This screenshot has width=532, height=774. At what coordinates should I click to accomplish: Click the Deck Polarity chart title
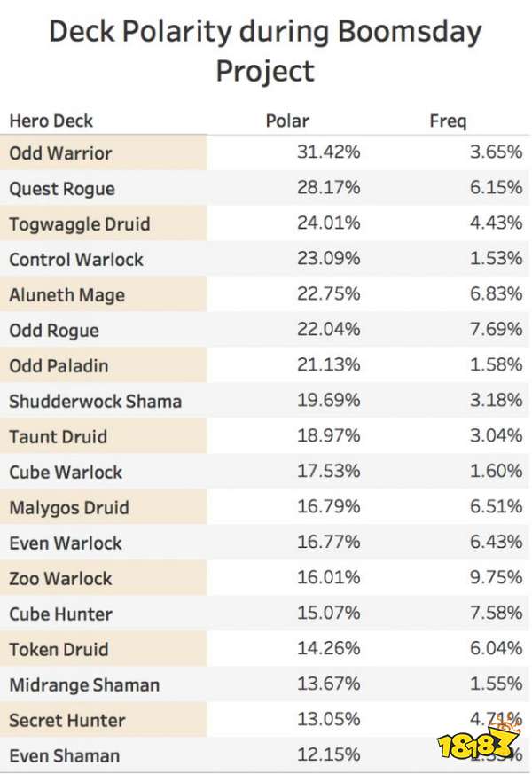(x=265, y=51)
